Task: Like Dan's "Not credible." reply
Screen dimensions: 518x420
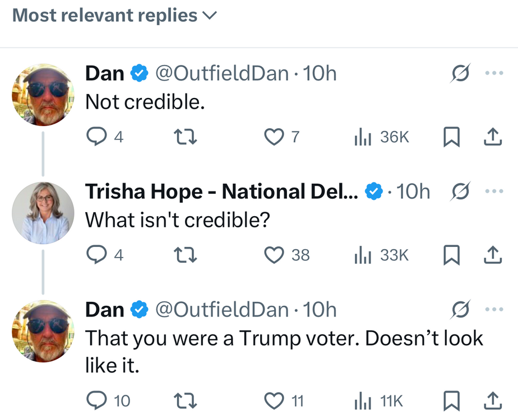Action: tap(274, 137)
